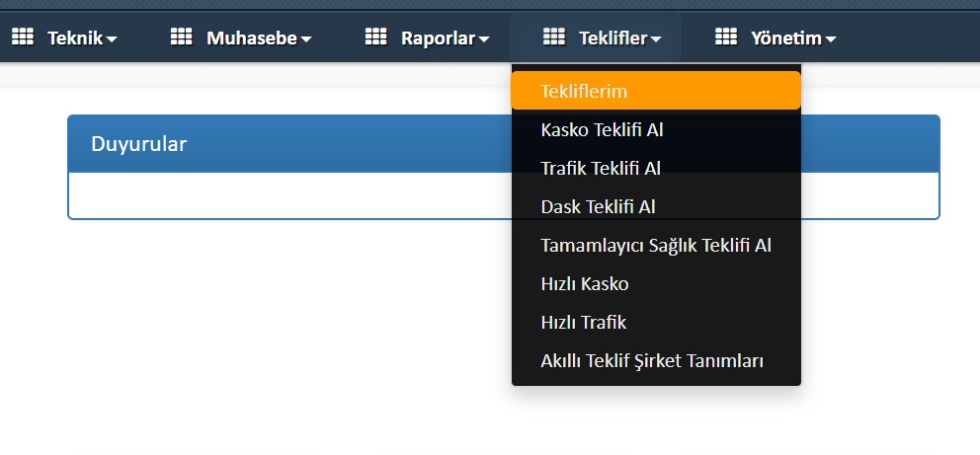Click the grid icon beside Yönetim
Image resolution: width=980 pixels, height=455 pixels.
point(726,38)
